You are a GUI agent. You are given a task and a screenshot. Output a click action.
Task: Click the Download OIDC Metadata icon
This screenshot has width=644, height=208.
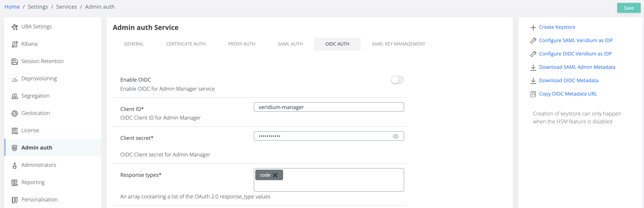tap(533, 80)
